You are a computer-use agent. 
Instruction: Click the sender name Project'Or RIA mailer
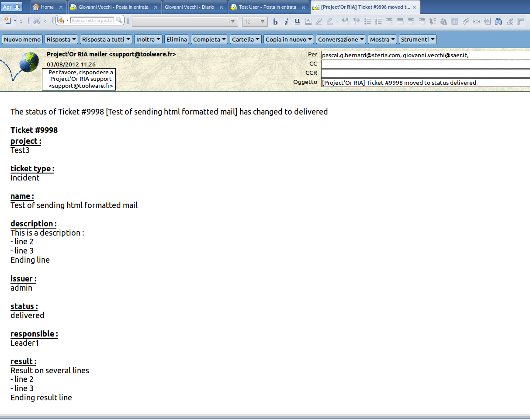click(x=111, y=55)
